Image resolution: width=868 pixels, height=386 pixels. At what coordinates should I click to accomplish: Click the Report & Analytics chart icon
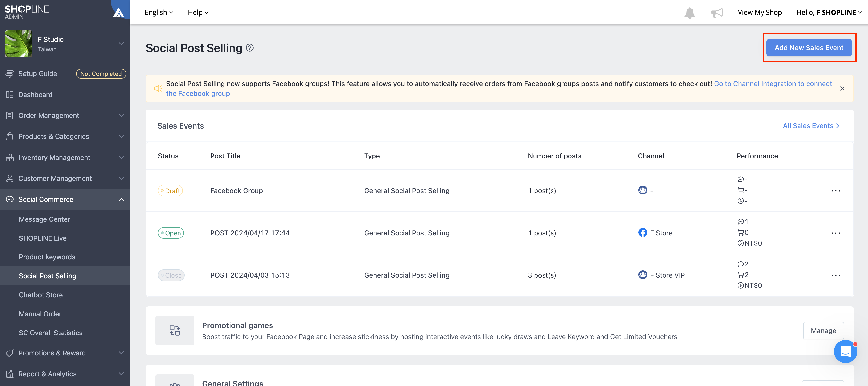(9, 374)
